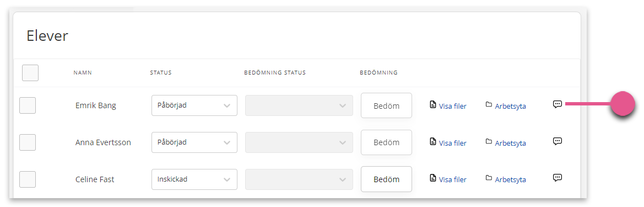Open Celine Fast's Inskickad status dropdown
Screen dimensions: 644x207
pos(194,179)
